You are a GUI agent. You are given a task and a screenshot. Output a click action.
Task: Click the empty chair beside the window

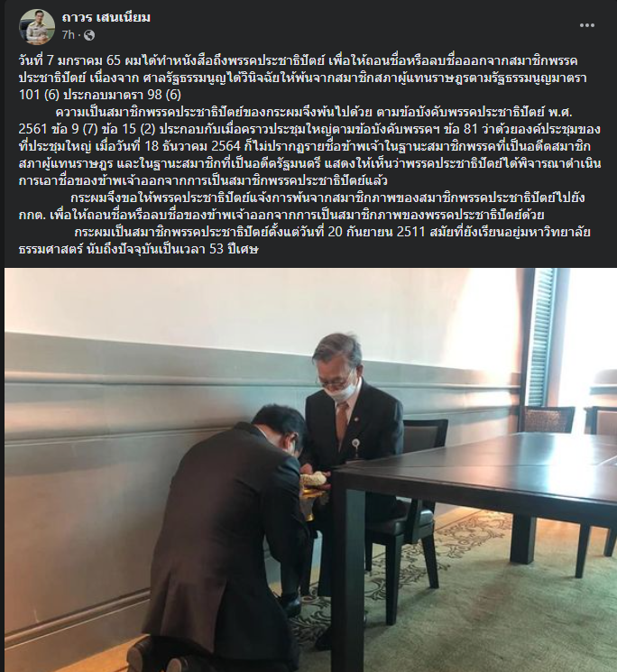(x=549, y=419)
